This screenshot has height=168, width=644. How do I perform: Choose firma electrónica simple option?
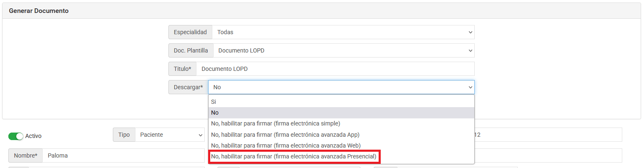[x=341, y=123]
